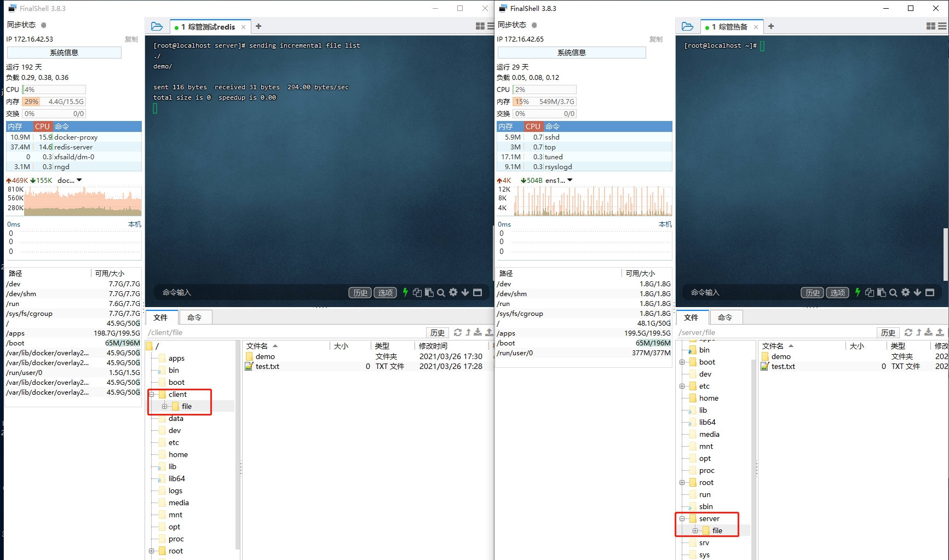949x560 pixels.
Task: Click the magnifier search icon in right terminal toolbar
Action: pyautogui.click(x=893, y=293)
